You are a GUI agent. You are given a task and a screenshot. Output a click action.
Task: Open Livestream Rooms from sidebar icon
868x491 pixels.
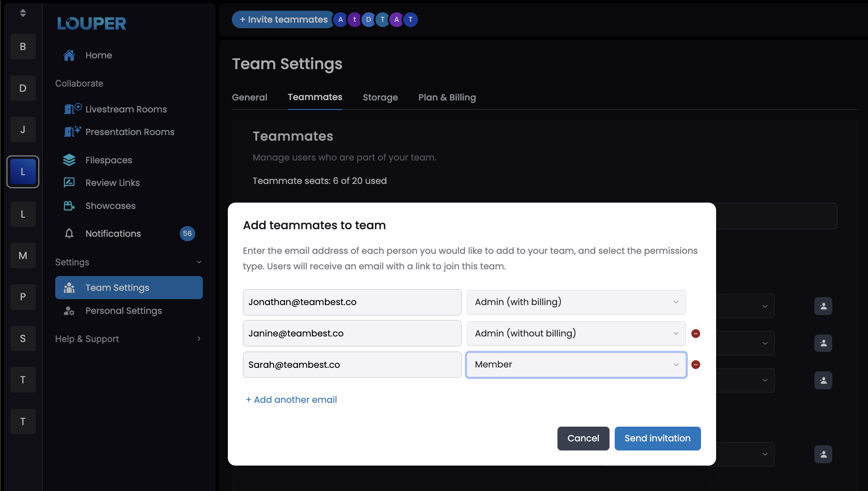coord(72,109)
